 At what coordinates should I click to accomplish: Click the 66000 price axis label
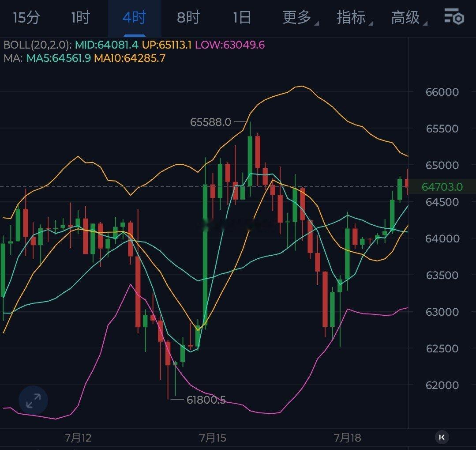click(442, 92)
